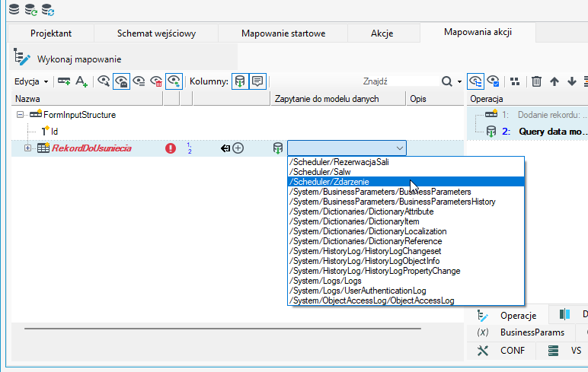This screenshot has width=588, height=372.
Task: Switch to the Projektant tab
Action: click(51, 33)
